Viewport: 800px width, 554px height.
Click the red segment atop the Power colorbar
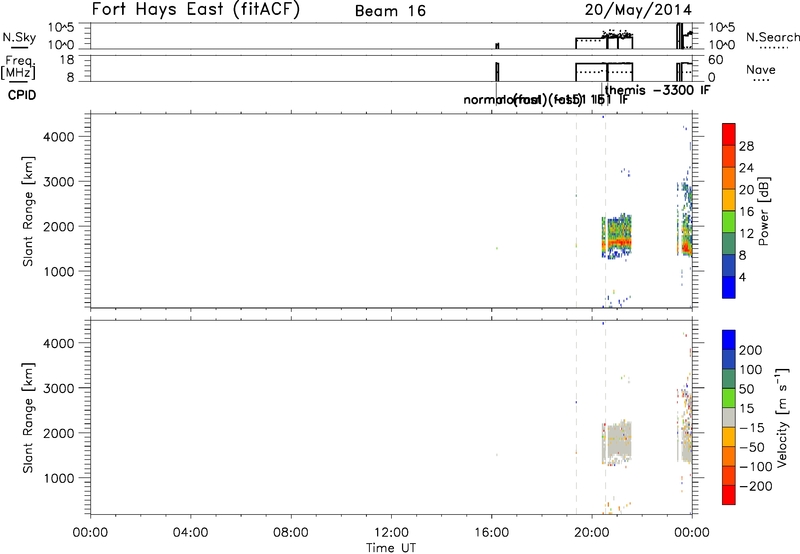[729, 134]
